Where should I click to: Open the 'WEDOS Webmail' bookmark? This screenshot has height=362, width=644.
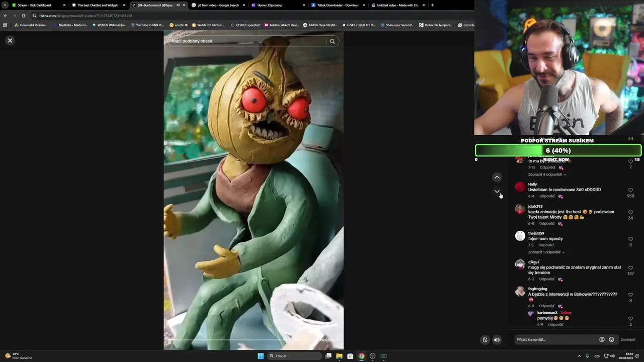[109, 25]
